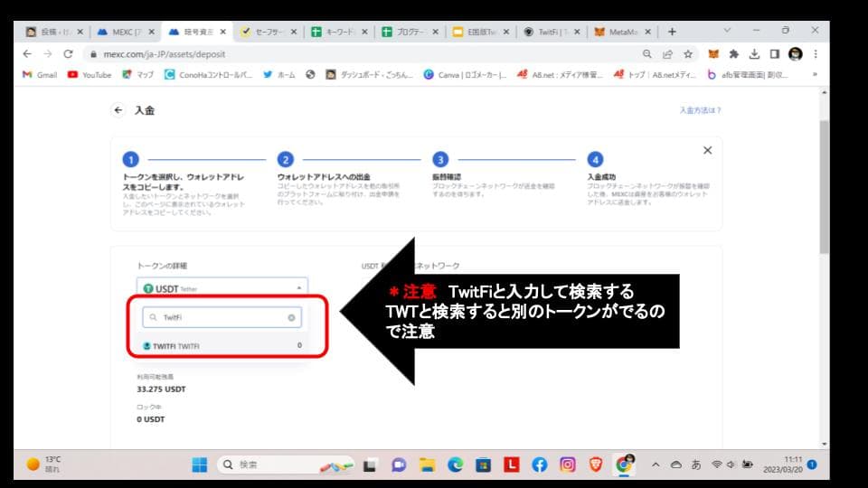
Task: Open the A8.net メディア管理 bookmark
Action: (560, 75)
